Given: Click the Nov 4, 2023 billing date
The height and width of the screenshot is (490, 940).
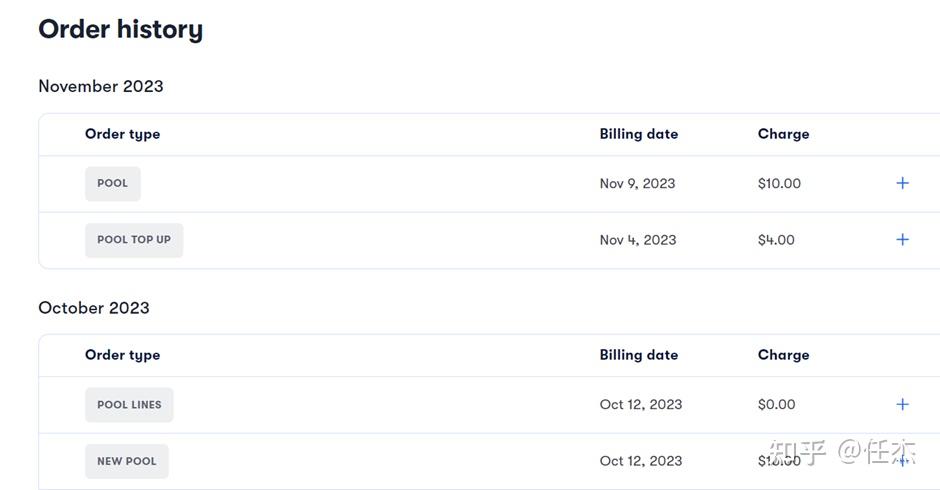Looking at the screenshot, I should (637, 240).
